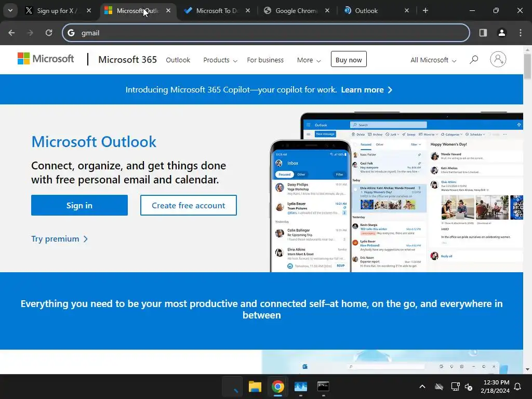Click the Microsoft logo
The height and width of the screenshot is (399, 532).
coord(46,59)
